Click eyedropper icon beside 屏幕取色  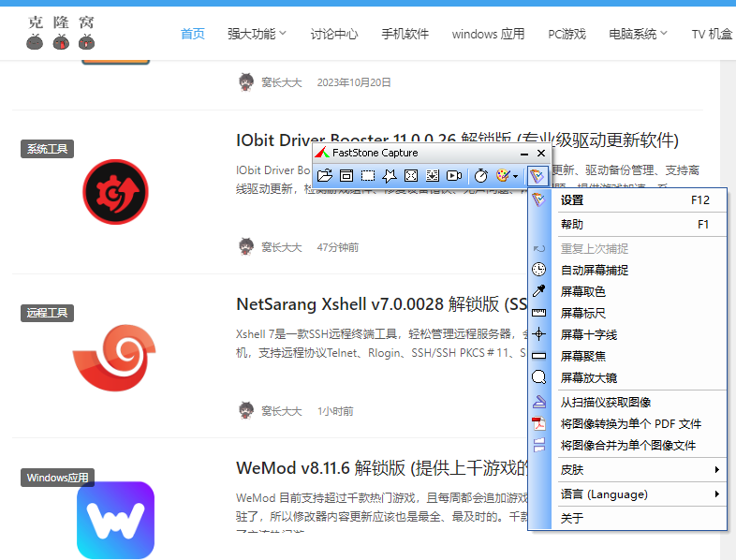(538, 291)
